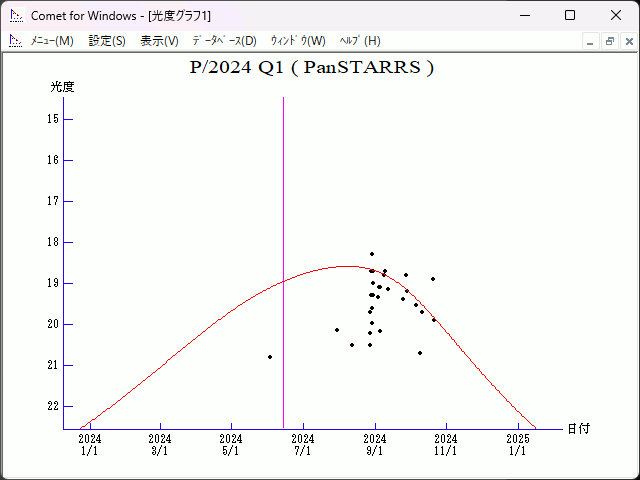Open the ウィンドウ(W) window menu
Viewport: 640px width, 480px height.
point(298,41)
